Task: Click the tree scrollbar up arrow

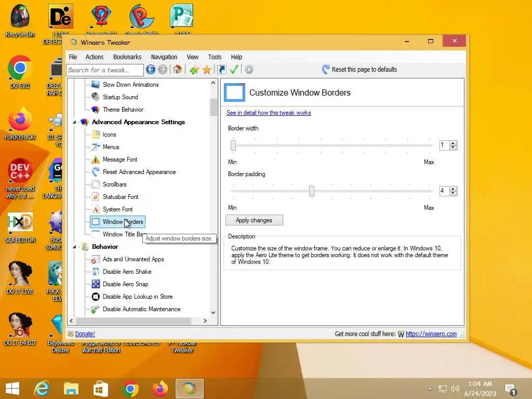Action: point(213,83)
